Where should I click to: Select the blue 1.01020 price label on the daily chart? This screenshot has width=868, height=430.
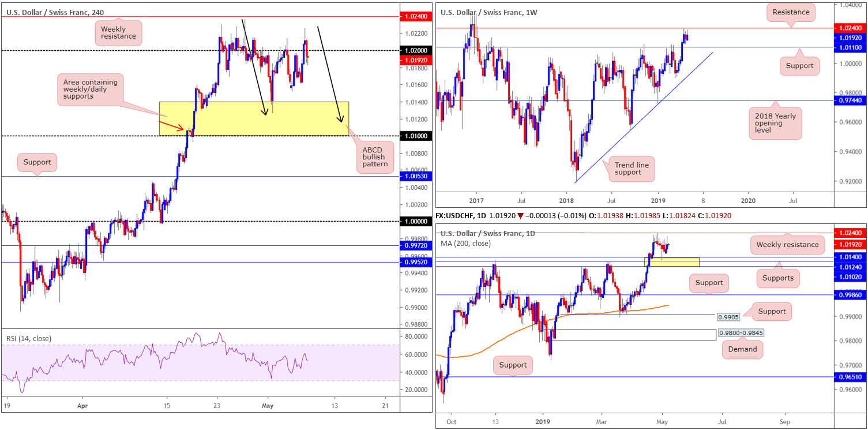[850, 277]
